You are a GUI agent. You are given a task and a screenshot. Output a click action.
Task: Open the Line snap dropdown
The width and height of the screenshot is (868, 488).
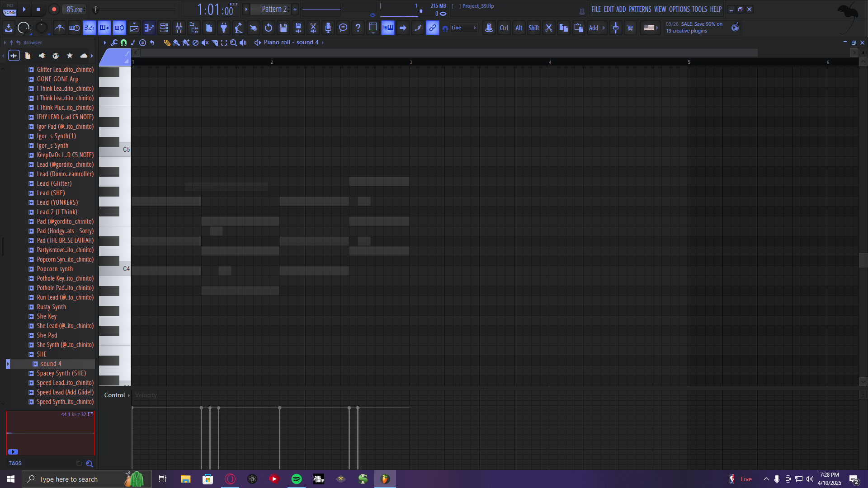(463, 28)
